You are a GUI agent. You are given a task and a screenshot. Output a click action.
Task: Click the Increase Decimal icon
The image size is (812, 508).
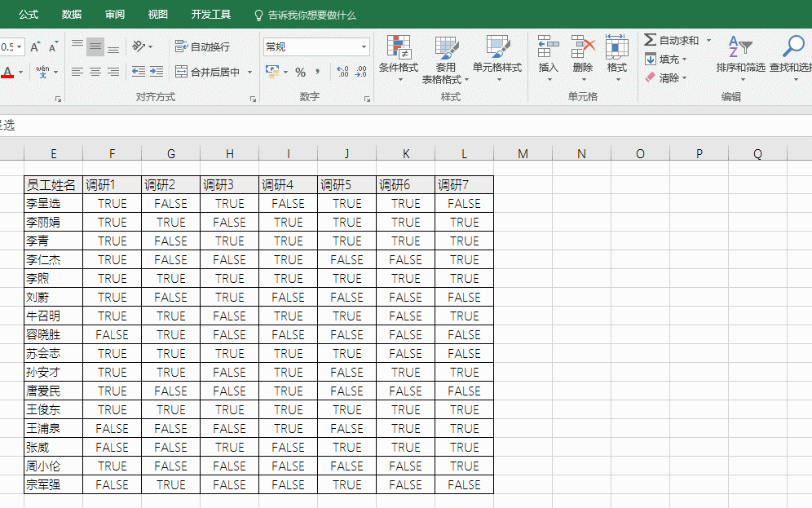tap(342, 72)
